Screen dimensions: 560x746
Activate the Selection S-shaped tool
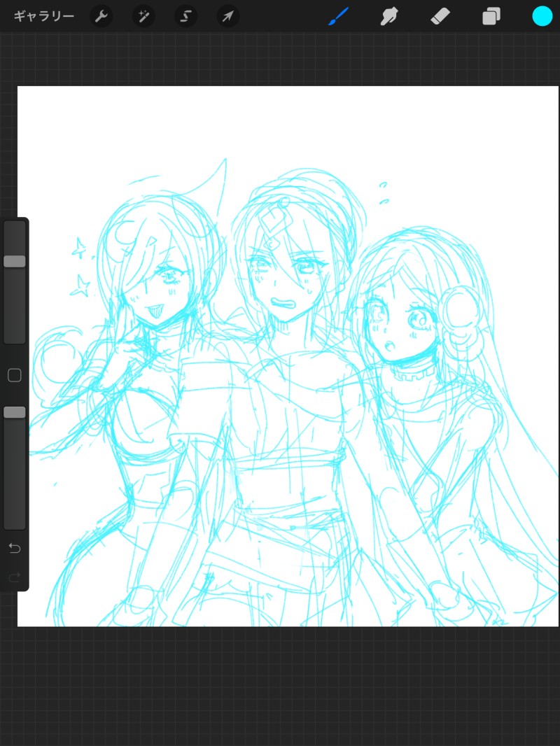pyautogui.click(x=185, y=17)
